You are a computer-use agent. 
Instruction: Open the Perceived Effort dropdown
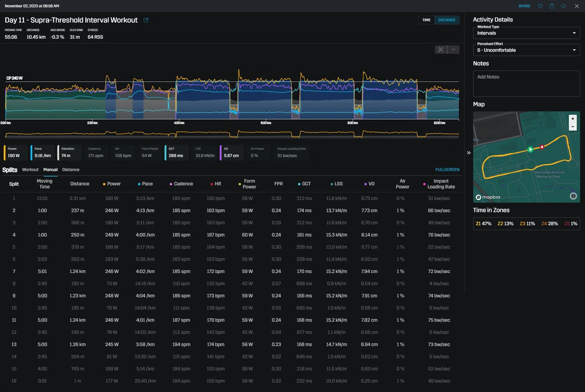tap(526, 50)
